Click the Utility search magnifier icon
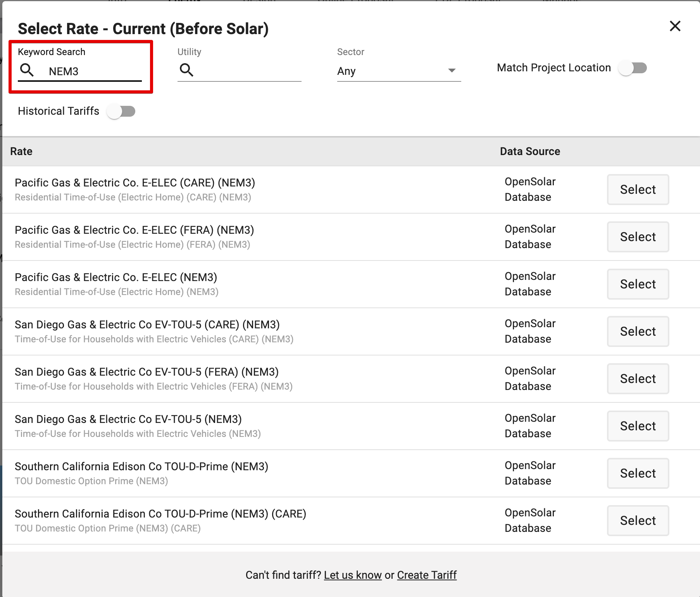 point(186,70)
